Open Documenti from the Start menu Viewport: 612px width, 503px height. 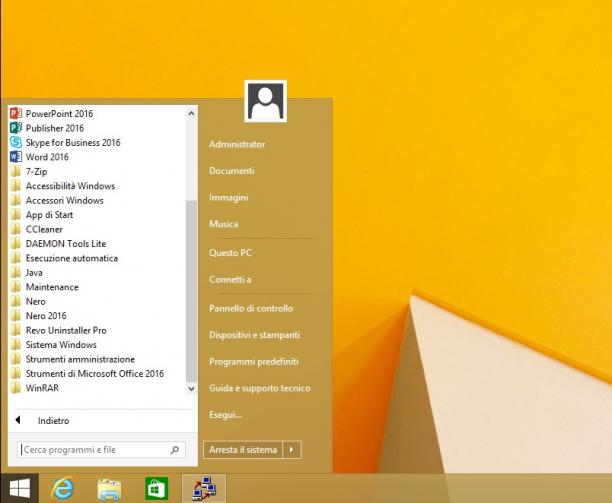pos(232,171)
